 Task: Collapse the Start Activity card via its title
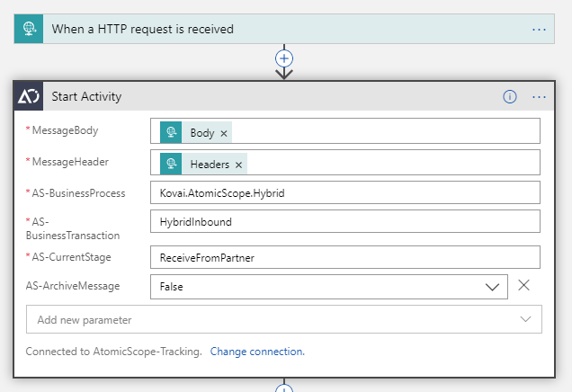[x=86, y=96]
